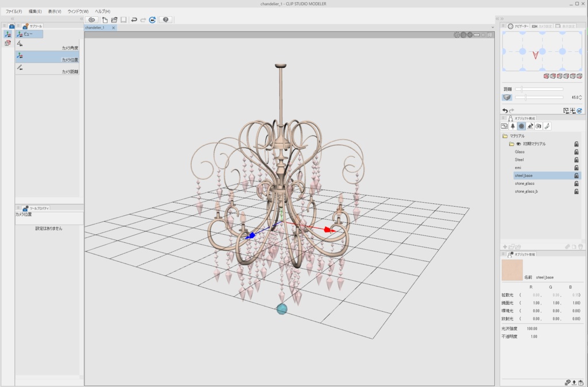
Task: Collapse the 初期マテリアル folder
Action: pyautogui.click(x=512, y=144)
